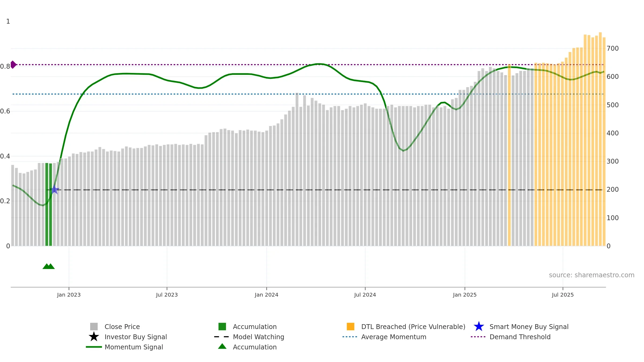The image size is (644, 362).
Task: Click the tallest orange bar near chart end
Action: [600, 139]
